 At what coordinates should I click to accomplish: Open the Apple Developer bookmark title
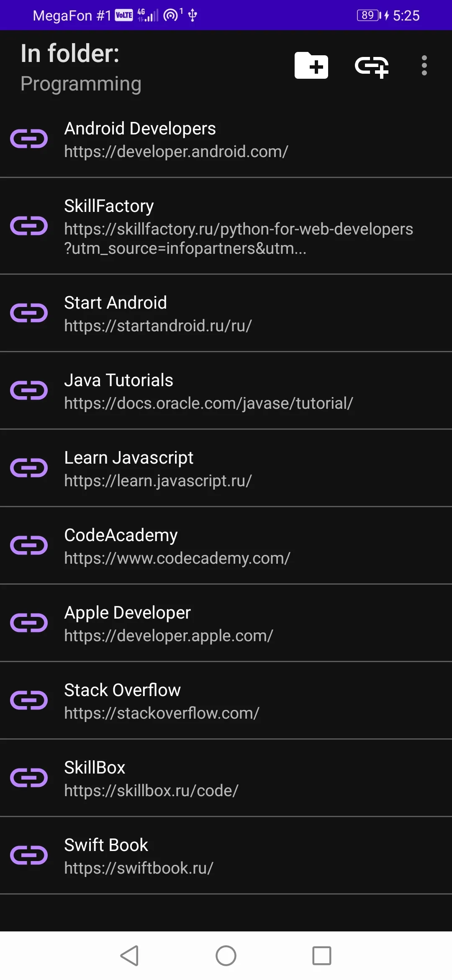click(127, 613)
